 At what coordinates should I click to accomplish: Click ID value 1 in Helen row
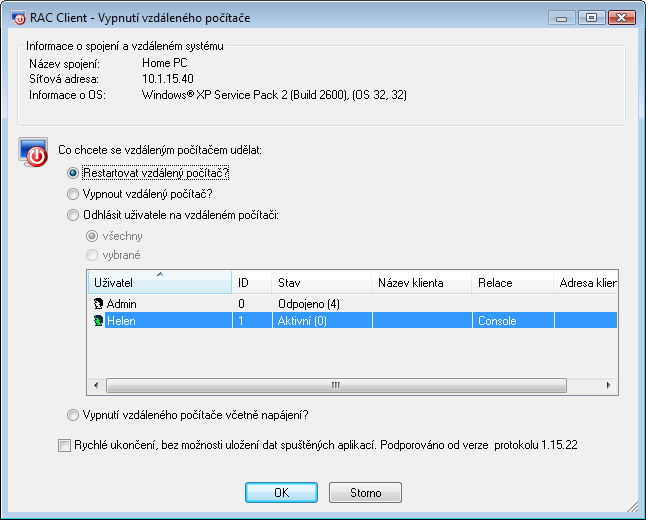pyautogui.click(x=241, y=321)
